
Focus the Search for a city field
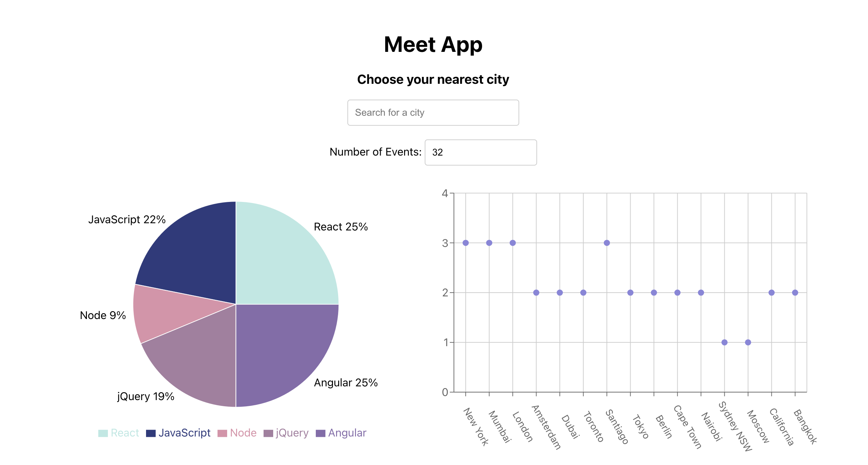[x=433, y=113]
